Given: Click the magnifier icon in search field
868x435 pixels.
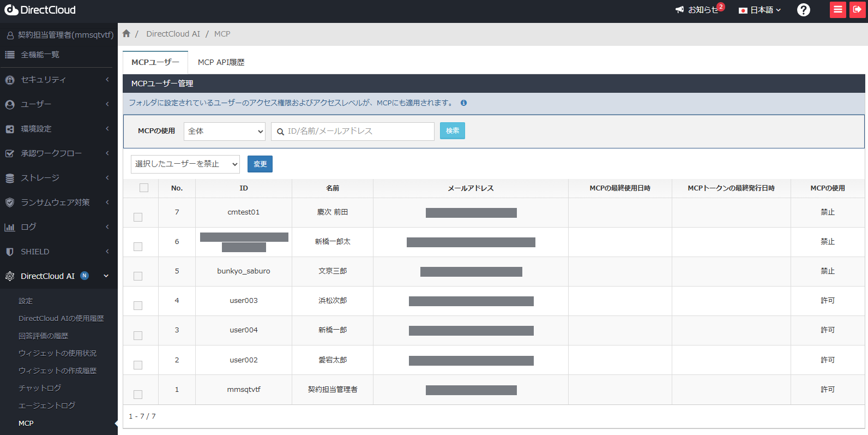Looking at the screenshot, I should [280, 132].
